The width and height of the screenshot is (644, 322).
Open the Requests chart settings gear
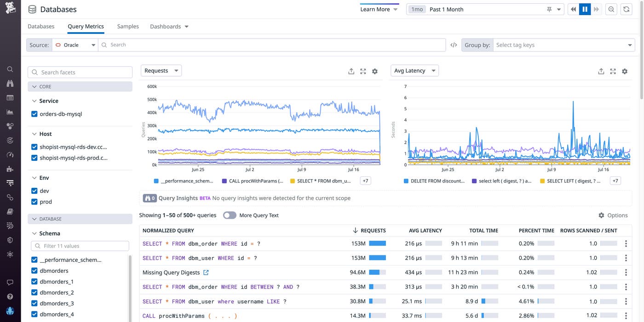point(374,71)
